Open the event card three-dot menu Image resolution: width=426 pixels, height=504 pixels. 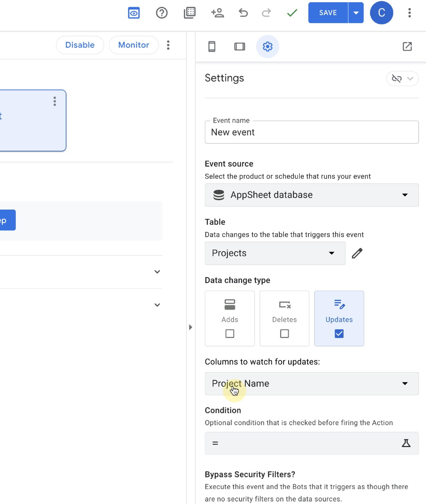pyautogui.click(x=55, y=101)
